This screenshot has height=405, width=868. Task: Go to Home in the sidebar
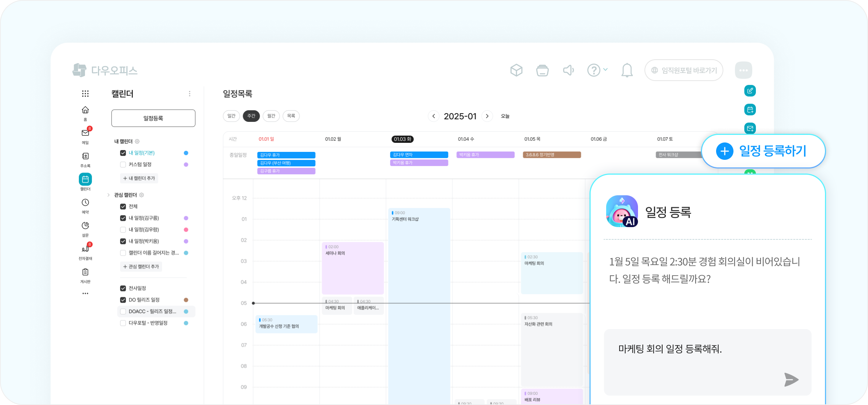point(85,110)
